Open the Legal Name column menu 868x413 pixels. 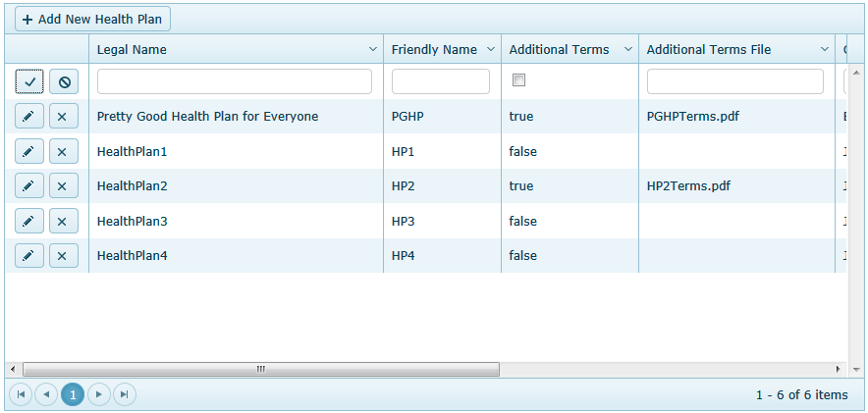point(373,49)
